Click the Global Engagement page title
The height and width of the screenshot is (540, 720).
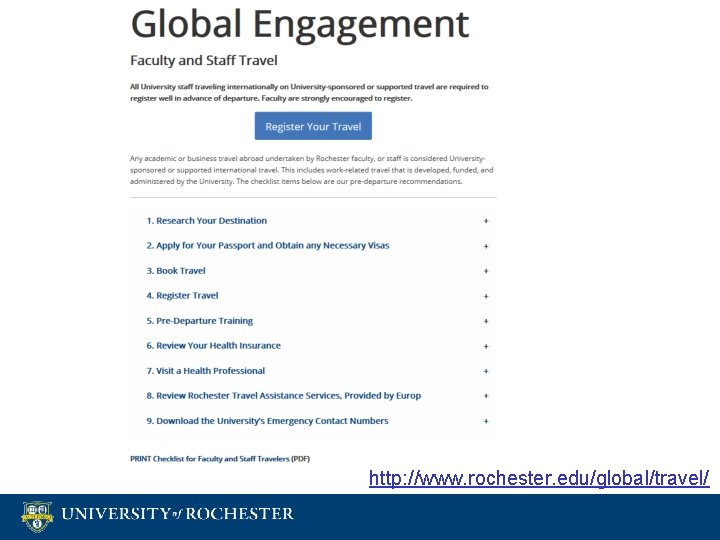(x=300, y=24)
